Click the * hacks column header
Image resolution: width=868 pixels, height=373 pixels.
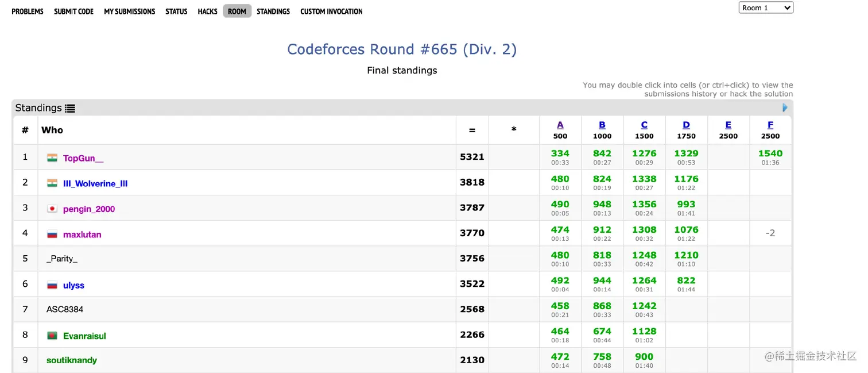click(514, 130)
